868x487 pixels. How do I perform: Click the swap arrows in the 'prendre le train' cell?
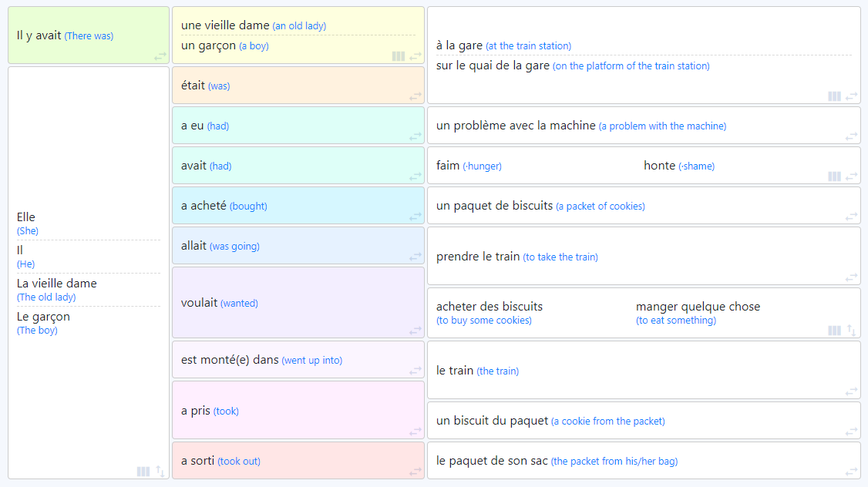coord(852,278)
